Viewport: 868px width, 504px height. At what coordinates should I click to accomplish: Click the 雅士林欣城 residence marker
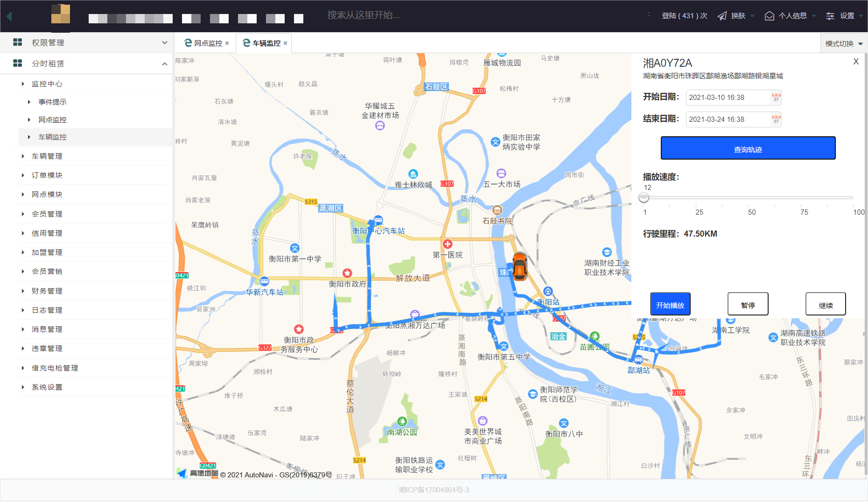pyautogui.click(x=413, y=174)
